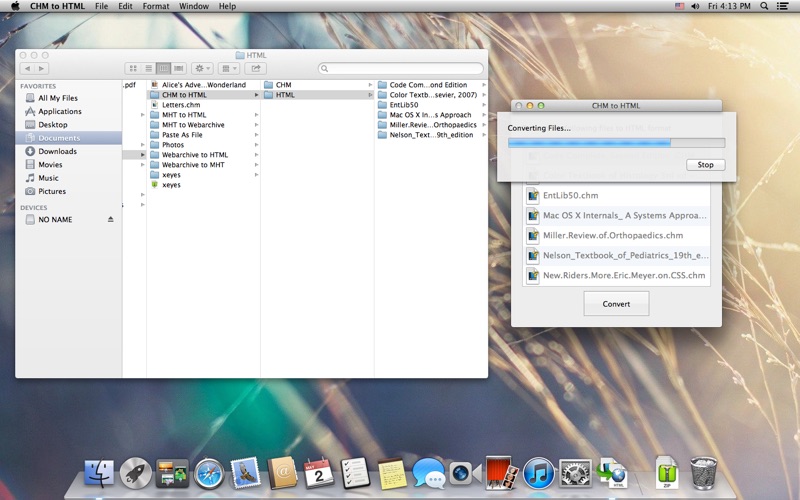Screen dimensions: 800x500
Task: Open System Preferences gear in Dock
Action: coord(576,473)
